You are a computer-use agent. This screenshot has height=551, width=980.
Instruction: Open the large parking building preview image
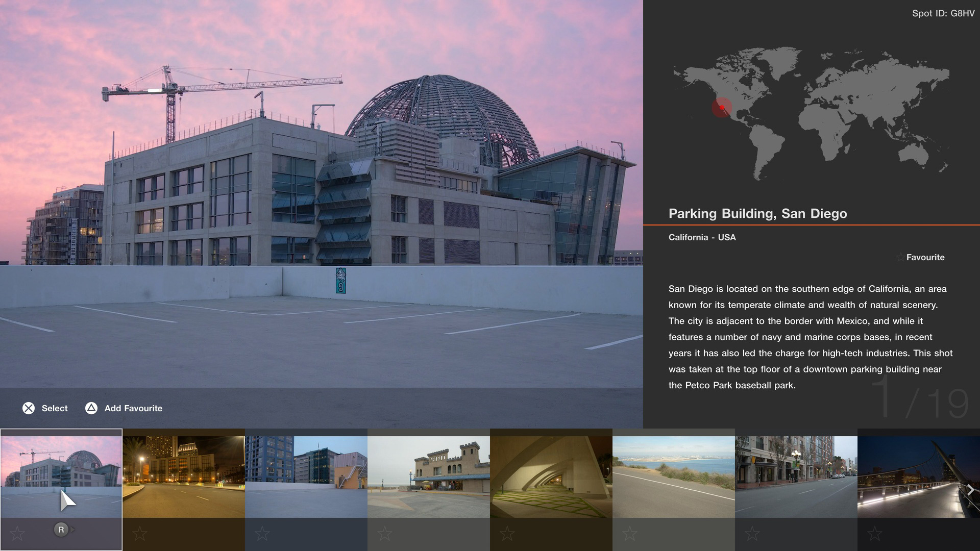pos(322,194)
